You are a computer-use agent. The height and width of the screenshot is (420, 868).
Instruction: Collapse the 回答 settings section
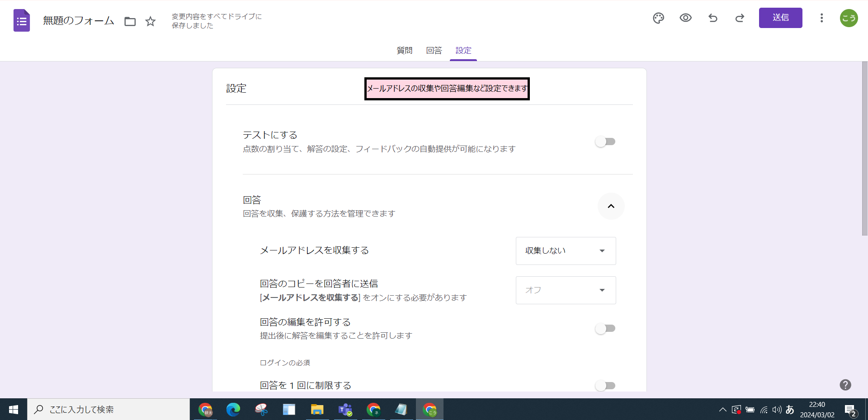[x=611, y=206]
